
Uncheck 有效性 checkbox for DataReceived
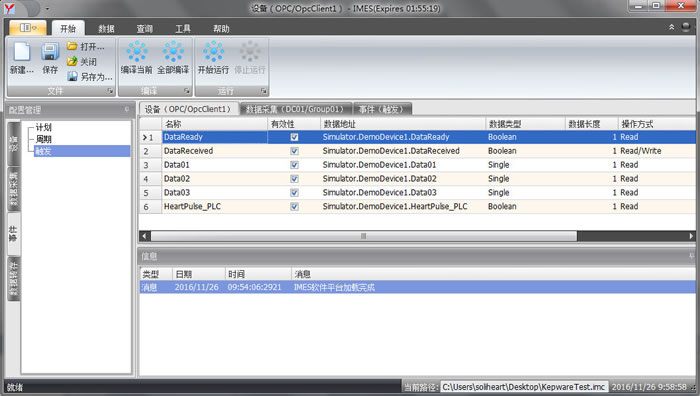(x=294, y=151)
